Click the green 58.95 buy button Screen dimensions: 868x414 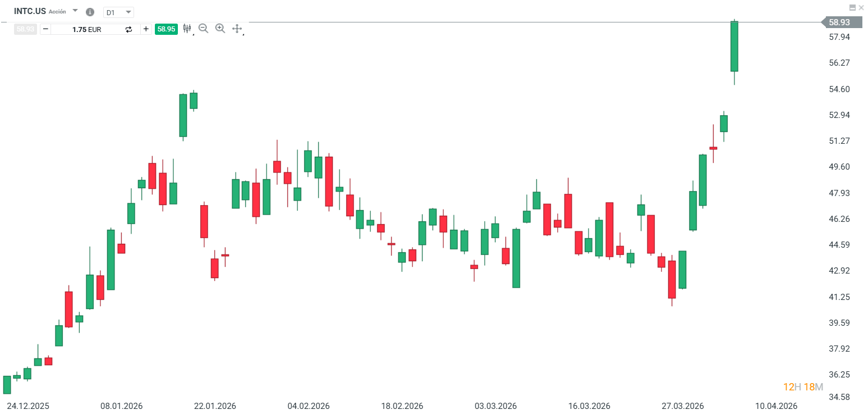click(166, 29)
